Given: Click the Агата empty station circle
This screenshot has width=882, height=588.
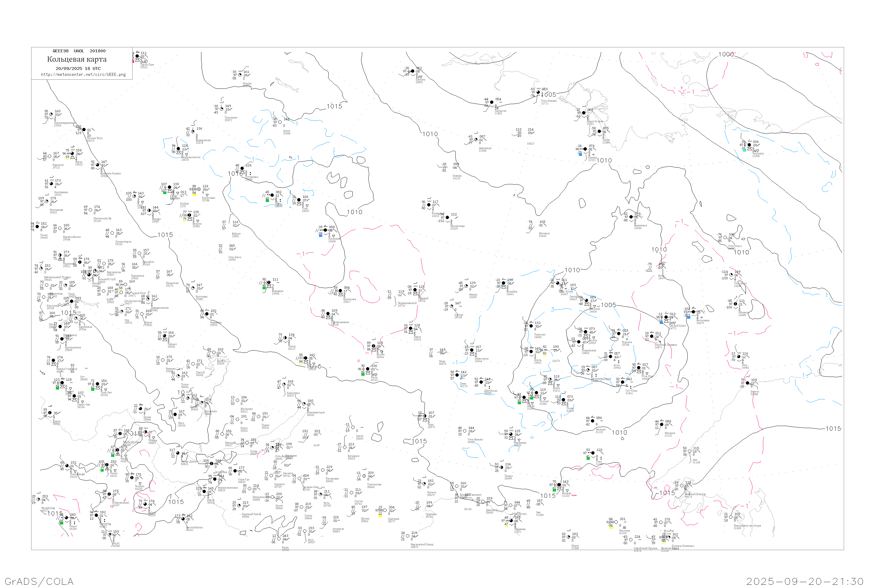Looking at the screenshot, I should [x=280, y=122].
